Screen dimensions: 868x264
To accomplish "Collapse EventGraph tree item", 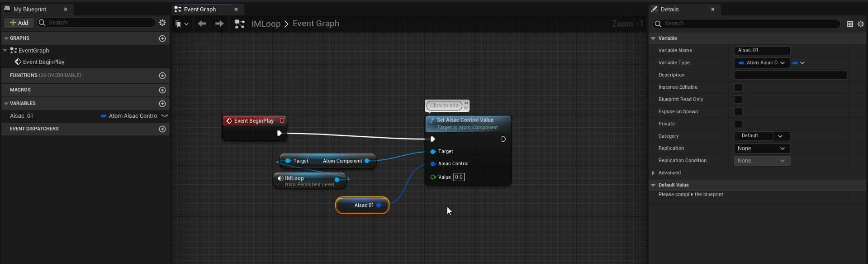I will (x=5, y=50).
